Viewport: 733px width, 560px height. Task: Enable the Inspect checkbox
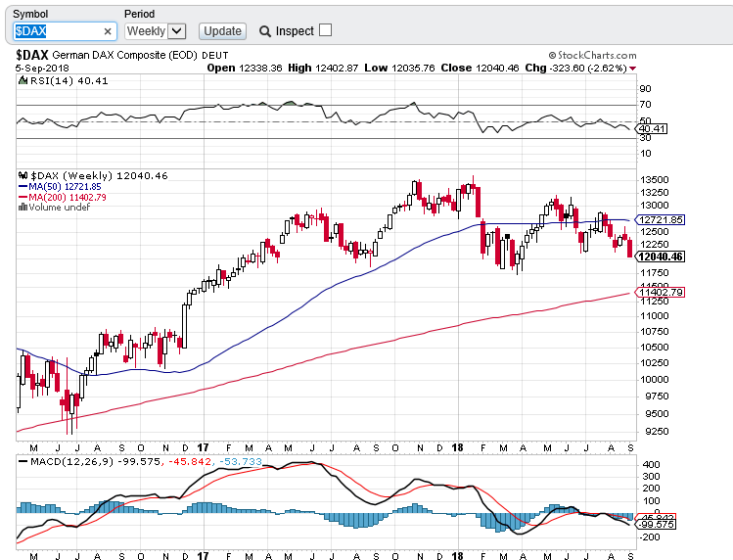(325, 30)
